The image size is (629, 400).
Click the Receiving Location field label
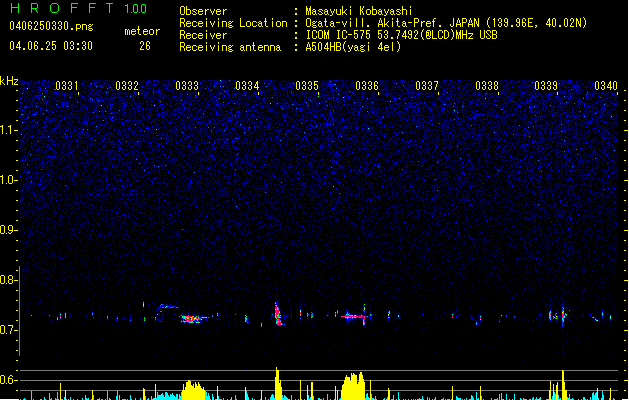pyautogui.click(x=233, y=23)
